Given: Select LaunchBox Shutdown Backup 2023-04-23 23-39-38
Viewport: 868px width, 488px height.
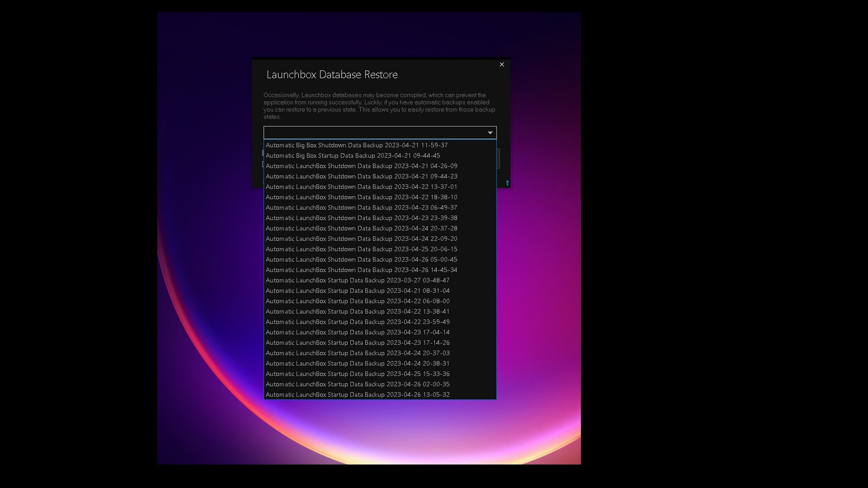Looking at the screenshot, I should 380,218.
